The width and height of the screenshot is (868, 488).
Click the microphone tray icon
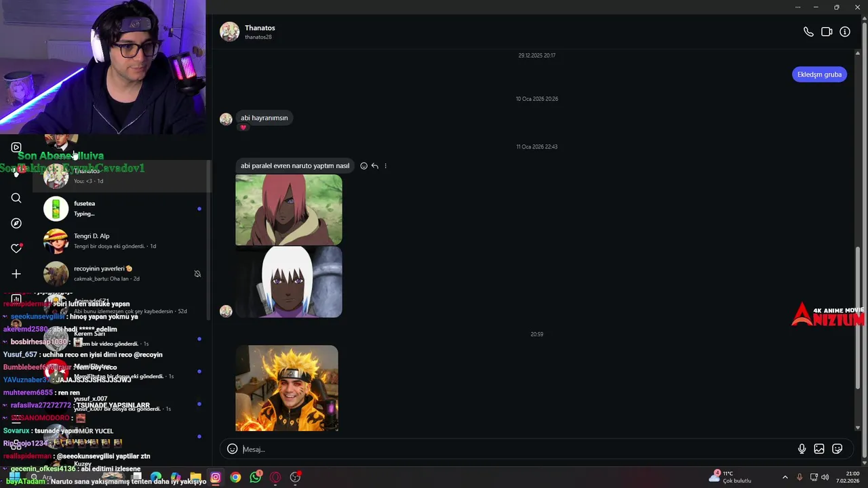click(x=800, y=477)
